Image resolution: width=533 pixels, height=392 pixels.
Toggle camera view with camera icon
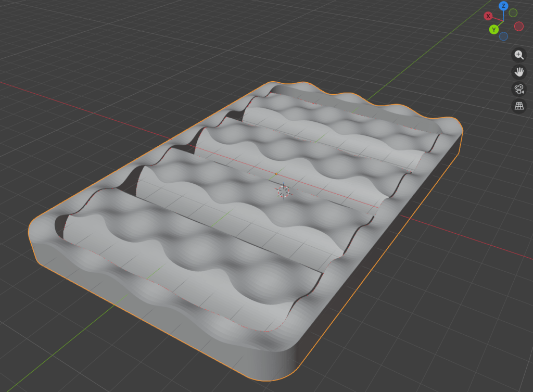point(519,89)
